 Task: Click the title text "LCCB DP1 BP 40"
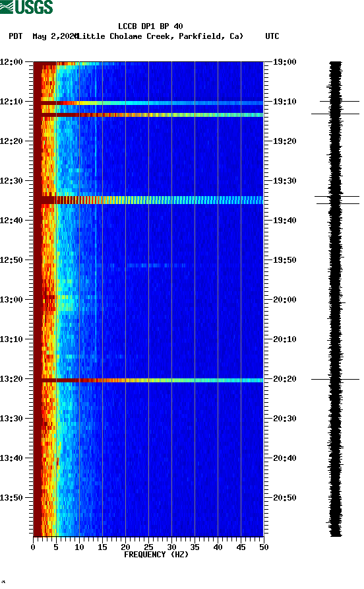coord(150,26)
